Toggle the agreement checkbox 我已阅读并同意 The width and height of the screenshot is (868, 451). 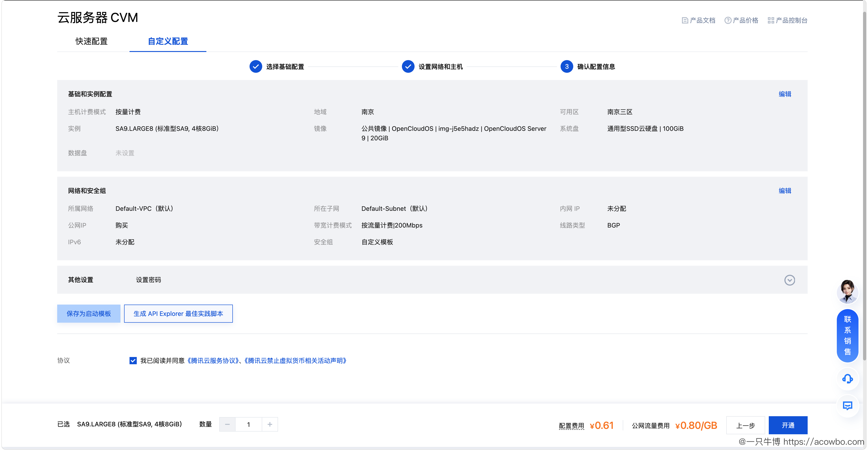(x=133, y=361)
